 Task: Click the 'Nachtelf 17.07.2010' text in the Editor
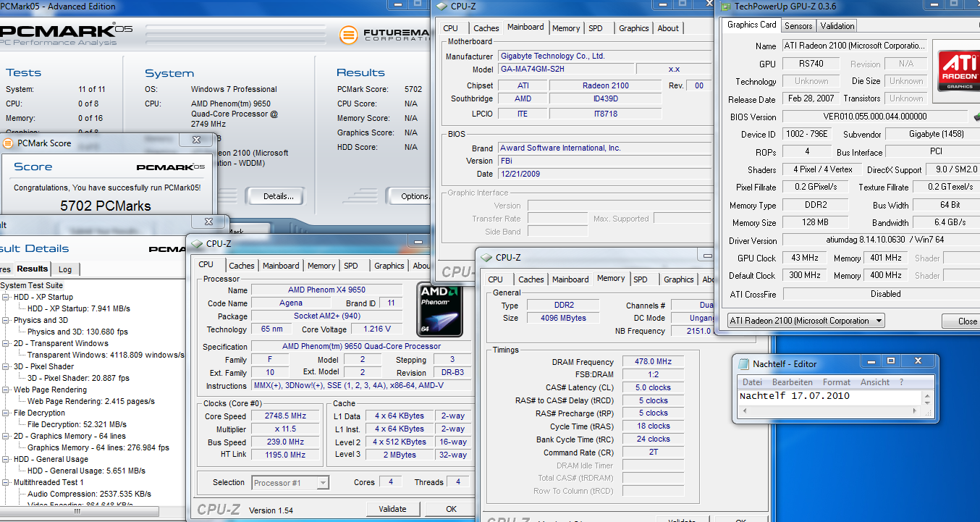click(794, 396)
